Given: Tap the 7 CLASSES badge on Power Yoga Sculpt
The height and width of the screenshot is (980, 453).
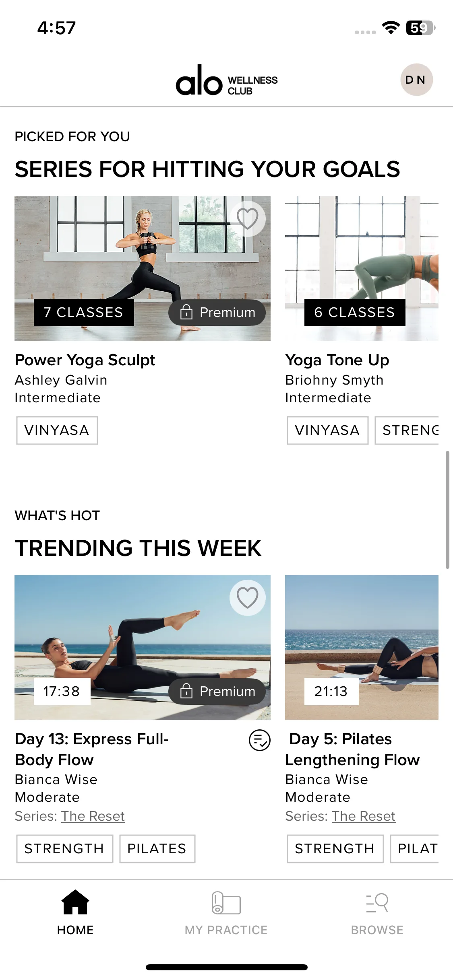Looking at the screenshot, I should point(84,313).
